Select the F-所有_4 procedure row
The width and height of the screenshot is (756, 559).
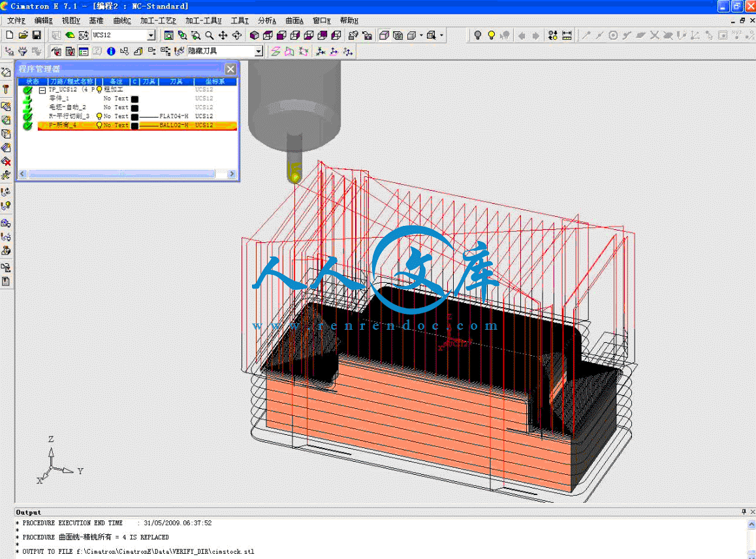137,125
